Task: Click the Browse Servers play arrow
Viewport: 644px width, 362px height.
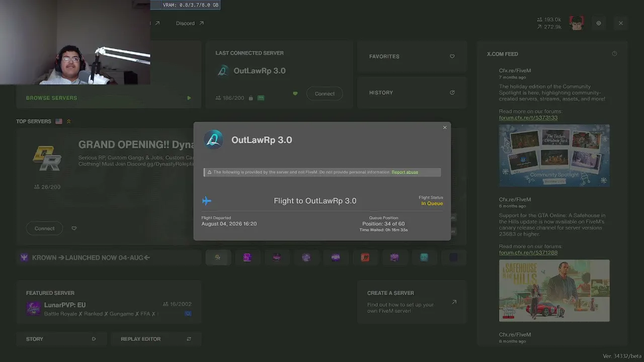Action: [x=189, y=98]
